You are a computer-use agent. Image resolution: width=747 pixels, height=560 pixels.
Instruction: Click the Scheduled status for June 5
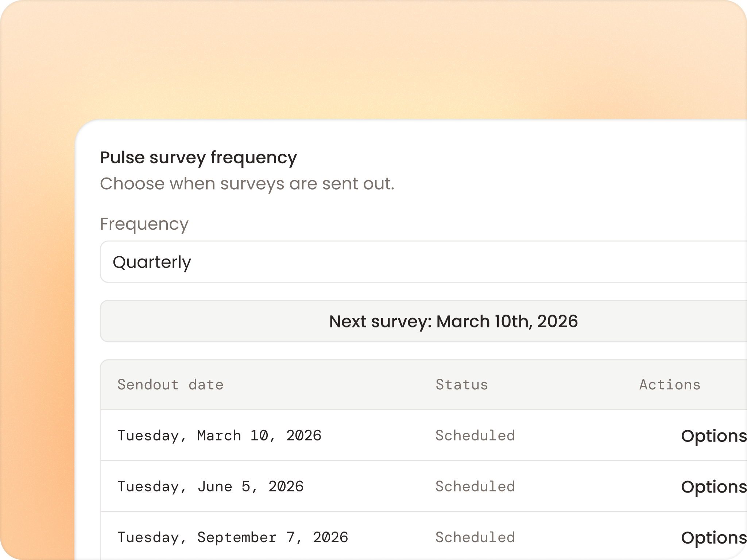click(475, 487)
